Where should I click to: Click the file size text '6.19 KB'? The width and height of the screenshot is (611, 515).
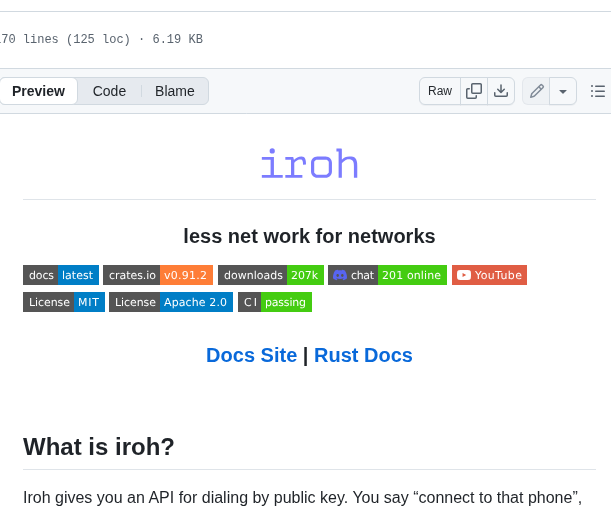178,39
